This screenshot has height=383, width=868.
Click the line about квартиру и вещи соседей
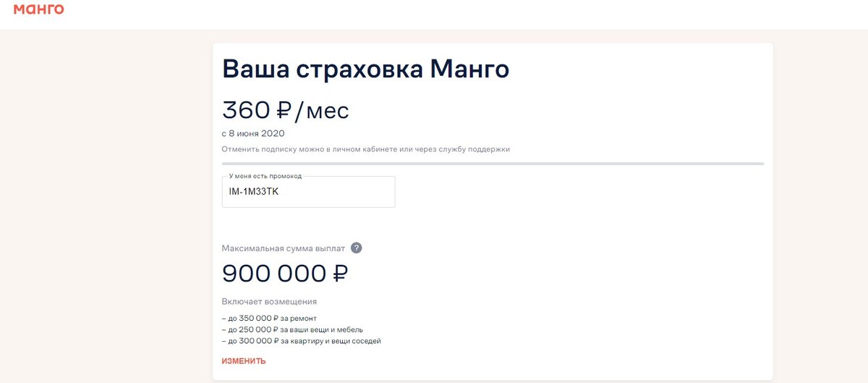pyautogui.click(x=301, y=340)
